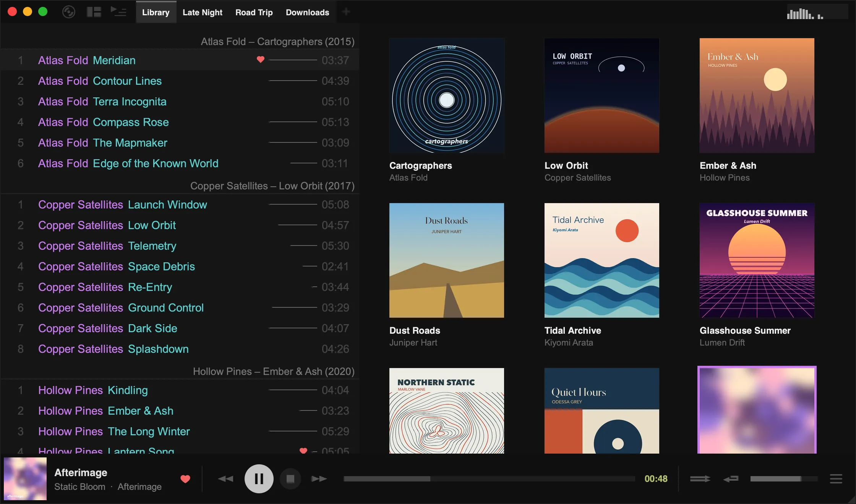Switch to the Late Night tab
Screen dimensions: 856x504
tap(203, 12)
